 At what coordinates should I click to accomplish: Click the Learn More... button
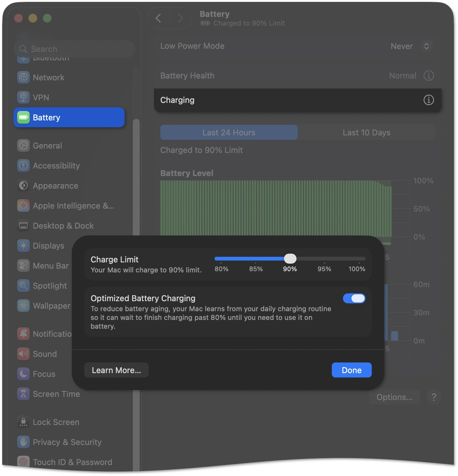coord(116,370)
